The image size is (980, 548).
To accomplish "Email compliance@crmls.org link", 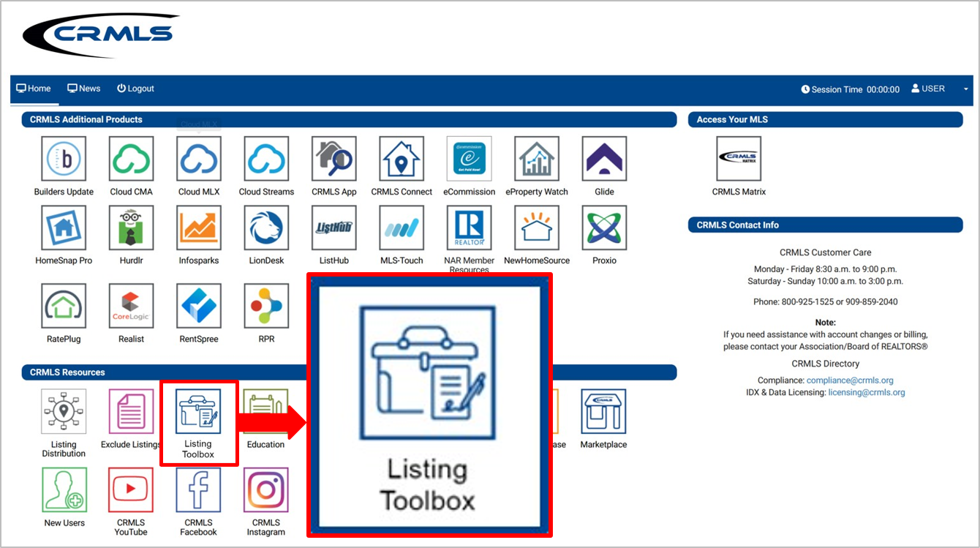I will point(850,380).
